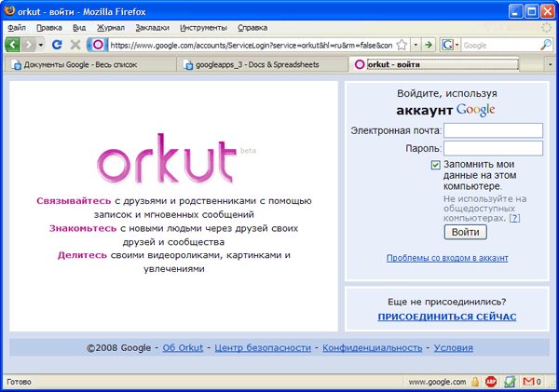The width and height of the screenshot is (559, 392).
Task: Click the orkut logo image
Action: tap(167, 158)
